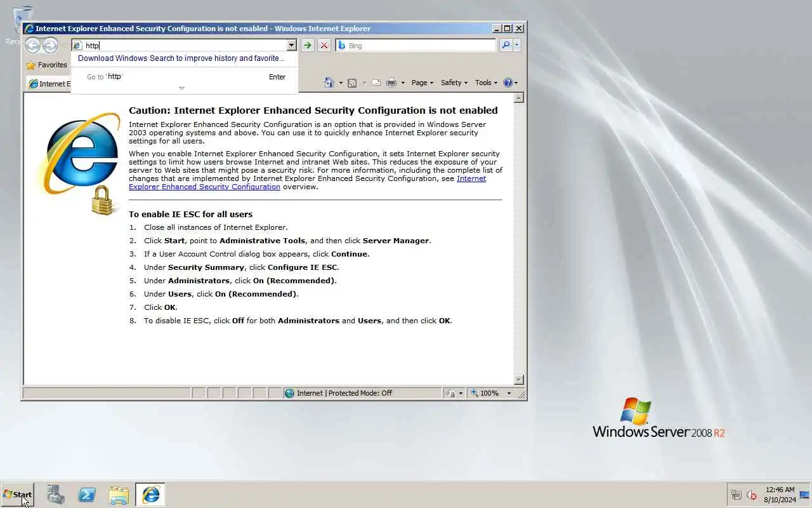The image size is (812, 508).
Task: Open the Print dropdown arrow
Action: click(x=403, y=83)
